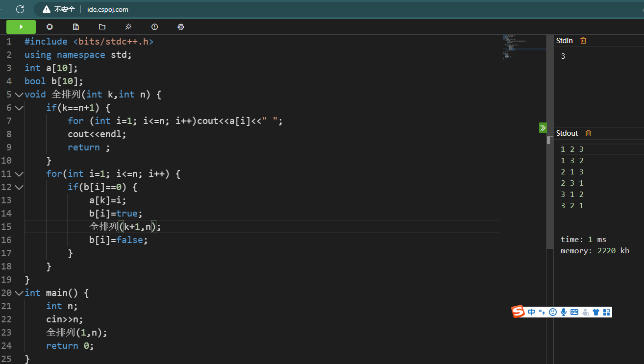Screen dimensions: 644x364
Task: Click the output line '1 3 2'
Action: click(x=572, y=161)
